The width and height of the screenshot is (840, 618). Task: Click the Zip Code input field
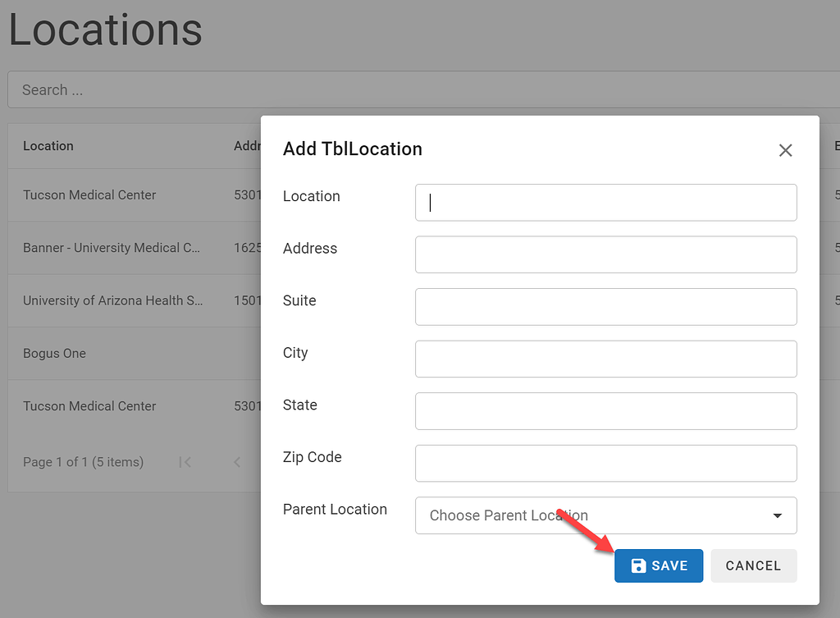(606, 463)
